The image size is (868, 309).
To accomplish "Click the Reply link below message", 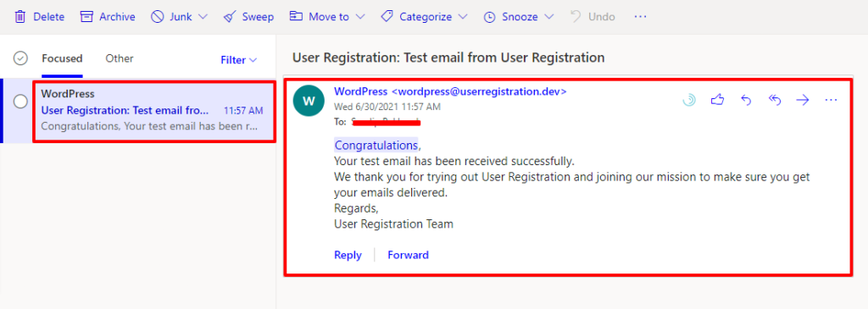I will 348,255.
